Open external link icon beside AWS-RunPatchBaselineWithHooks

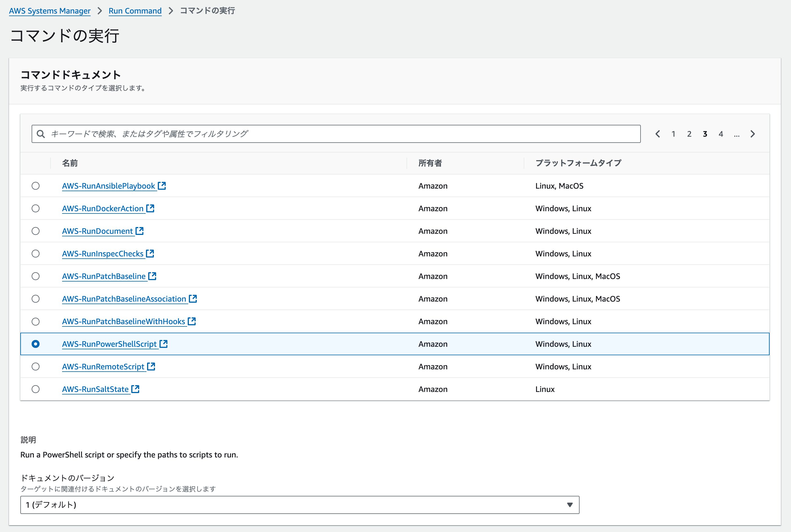pos(192,321)
